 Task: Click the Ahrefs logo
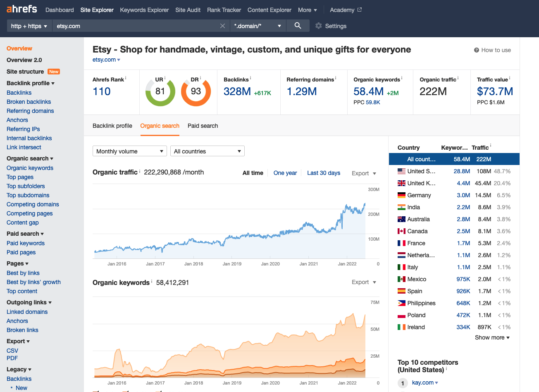point(22,9)
